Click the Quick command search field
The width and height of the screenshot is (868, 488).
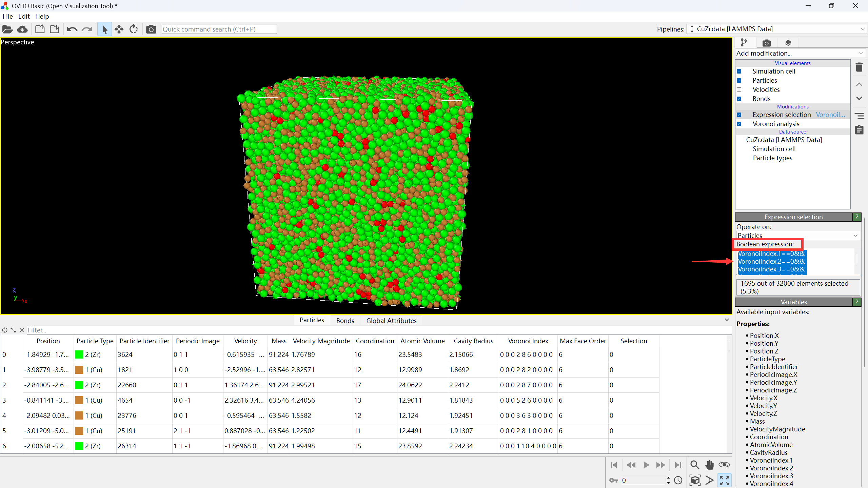click(x=219, y=29)
